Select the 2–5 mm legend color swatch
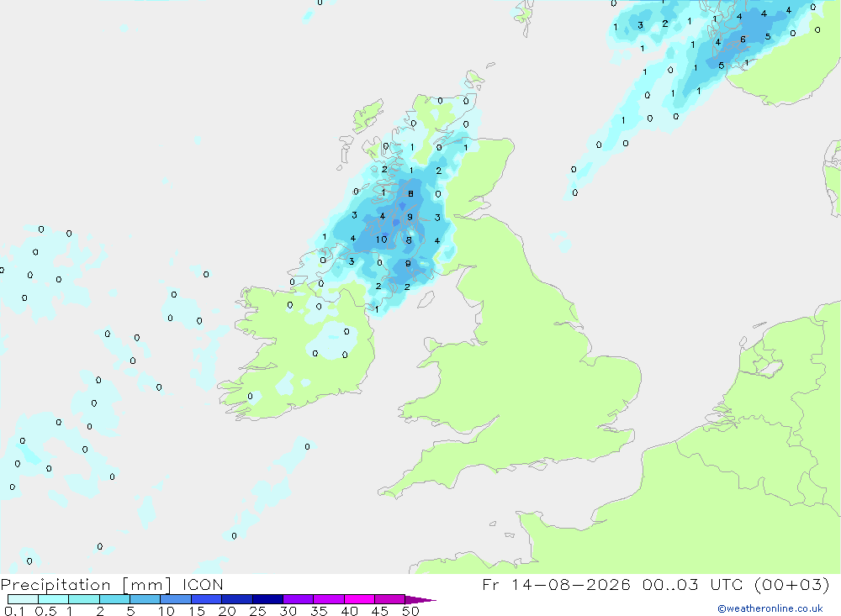 tap(114, 599)
